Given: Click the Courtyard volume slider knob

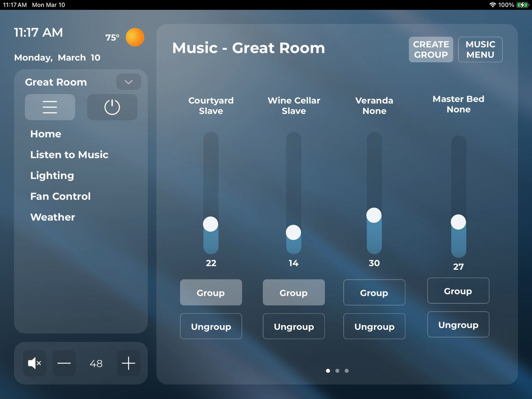Looking at the screenshot, I should (x=211, y=224).
